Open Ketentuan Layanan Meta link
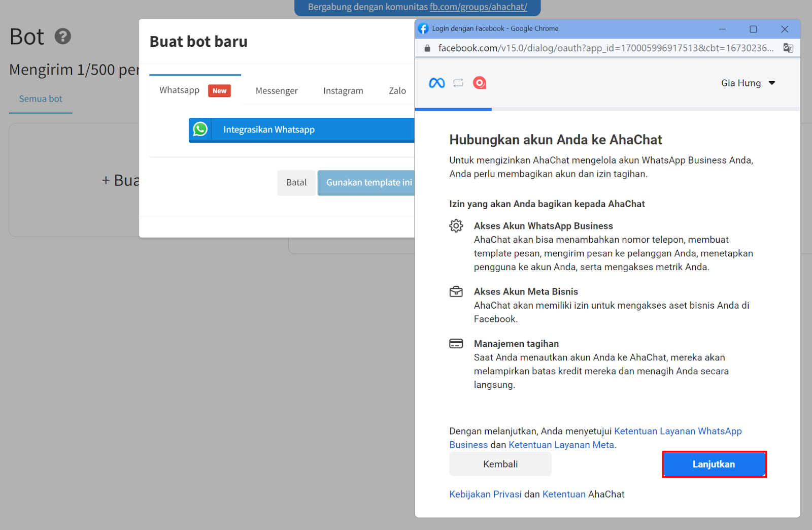812x530 pixels. [x=561, y=445]
